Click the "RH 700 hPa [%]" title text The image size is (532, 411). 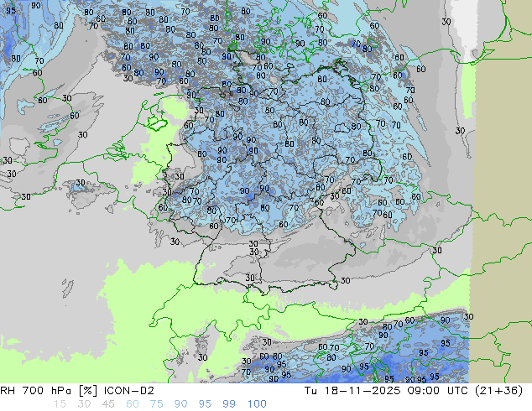click(x=49, y=391)
